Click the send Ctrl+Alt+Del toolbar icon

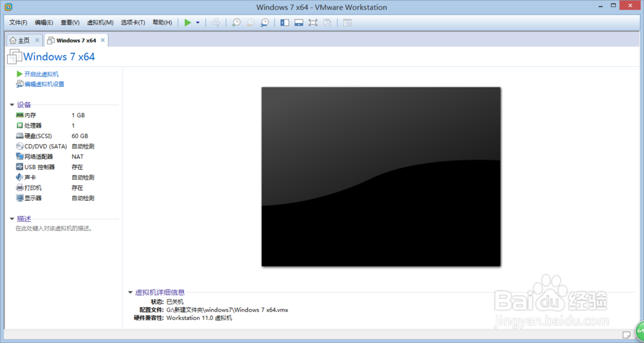point(216,23)
